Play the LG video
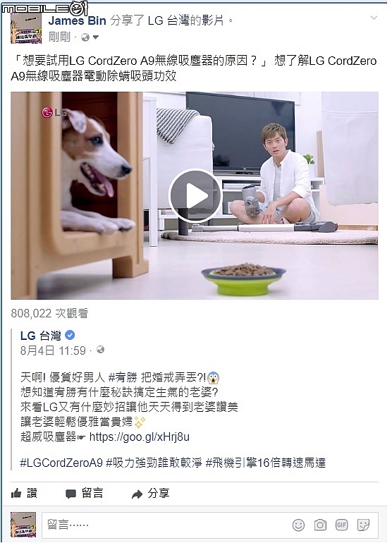The height and width of the screenshot is (543, 392). 195,195
